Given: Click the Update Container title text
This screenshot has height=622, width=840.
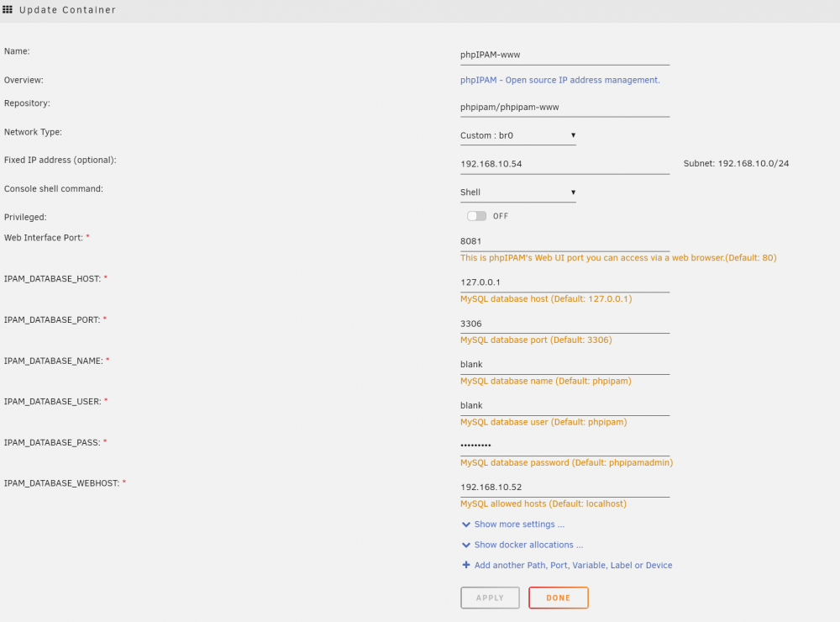Looking at the screenshot, I should point(67,9).
